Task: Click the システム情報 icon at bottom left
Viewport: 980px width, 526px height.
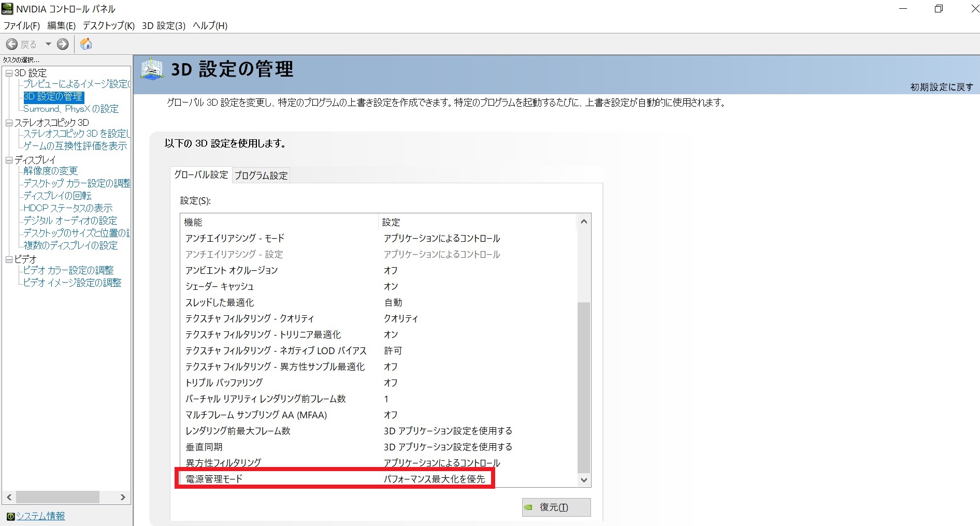Action: [10, 516]
